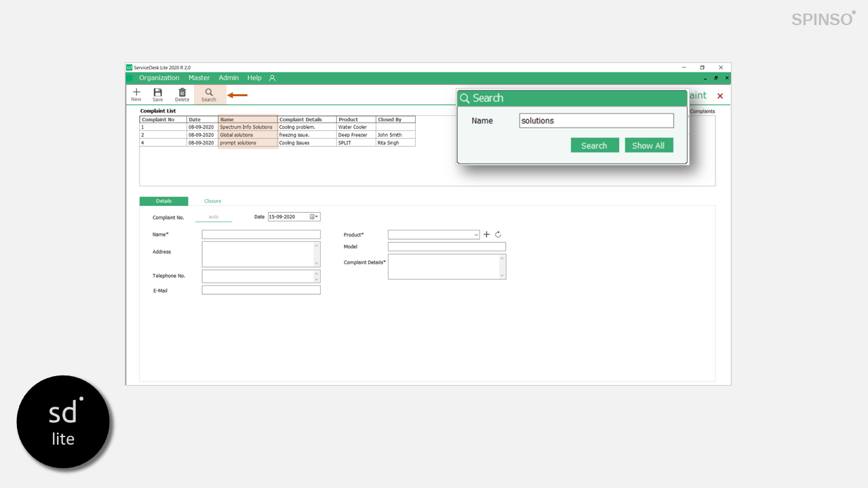Click the Save toolbar icon
Screen dimensions: 868x488
point(157,94)
